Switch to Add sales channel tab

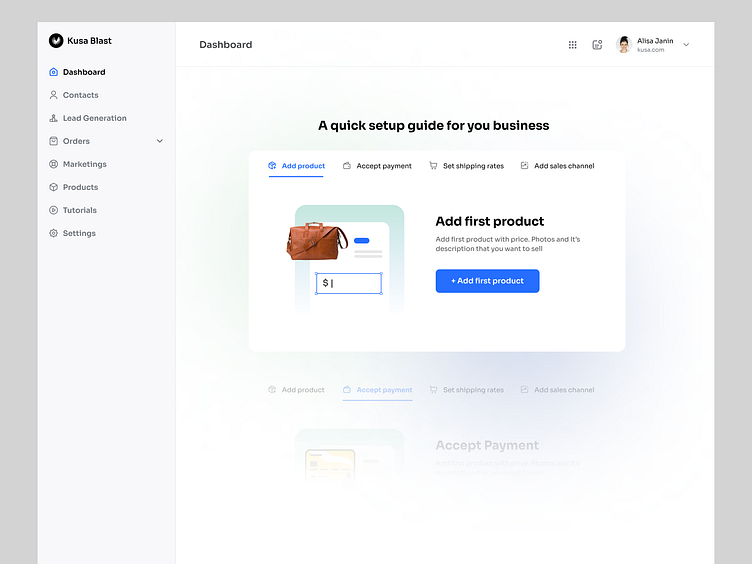tap(557, 166)
